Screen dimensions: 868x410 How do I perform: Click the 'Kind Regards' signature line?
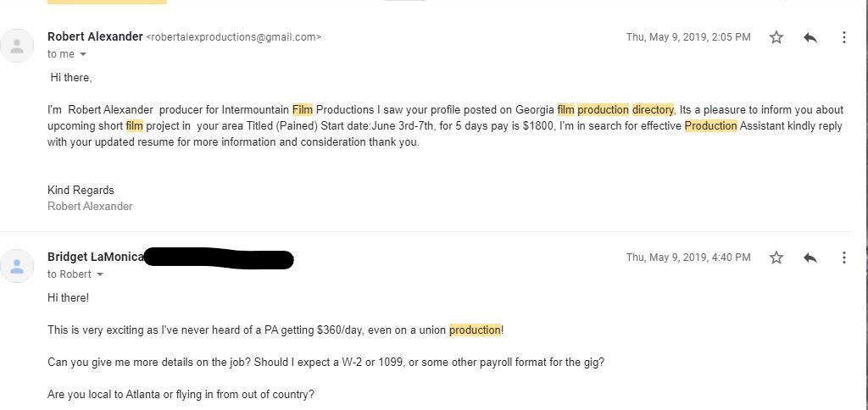click(81, 190)
